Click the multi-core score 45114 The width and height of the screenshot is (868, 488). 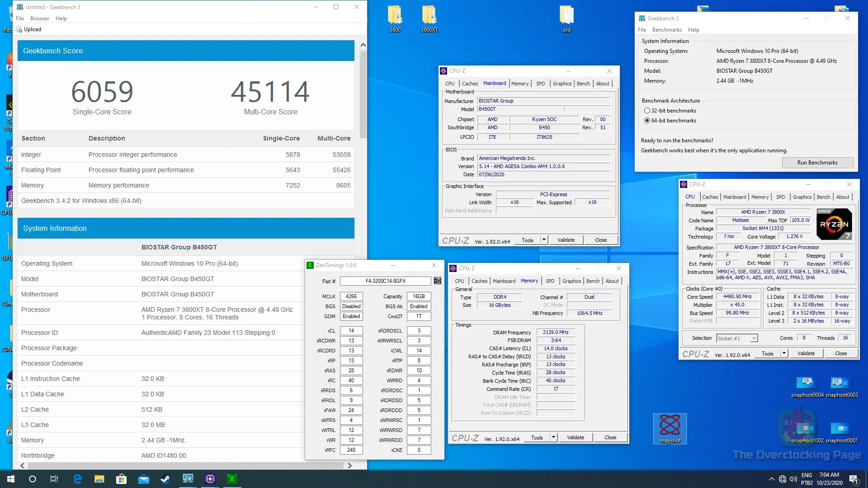click(x=270, y=92)
